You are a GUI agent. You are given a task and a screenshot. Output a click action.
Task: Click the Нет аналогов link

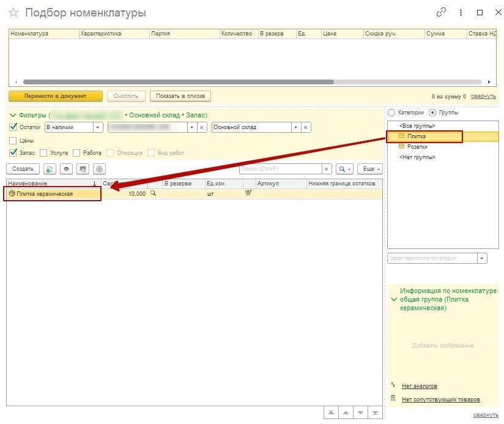pos(419,386)
